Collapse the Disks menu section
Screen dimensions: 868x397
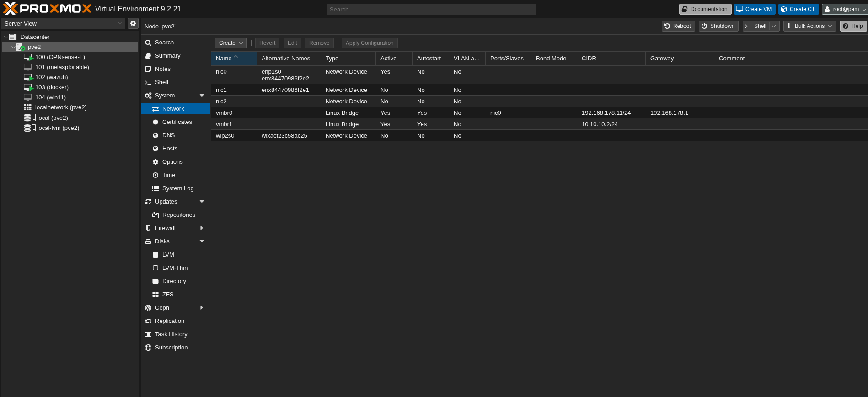[202, 241]
